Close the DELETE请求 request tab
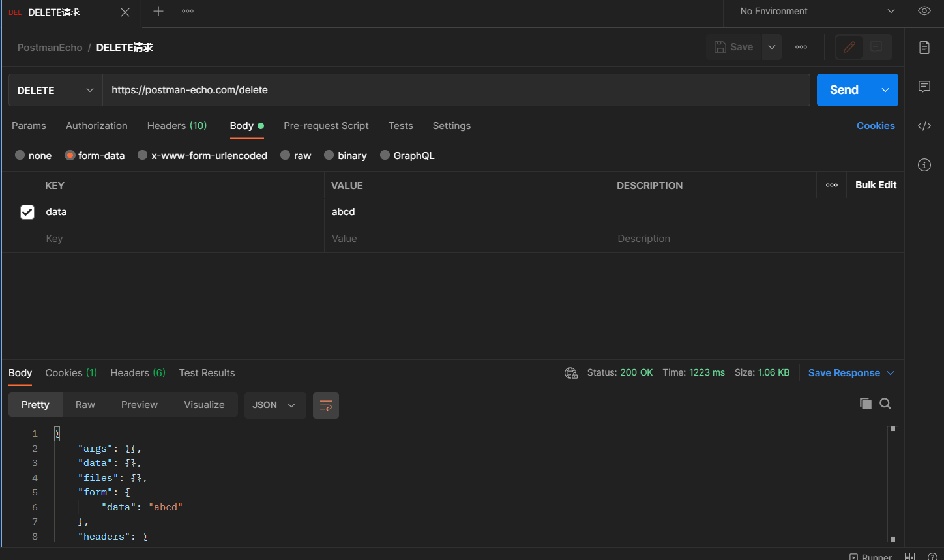 125,12
